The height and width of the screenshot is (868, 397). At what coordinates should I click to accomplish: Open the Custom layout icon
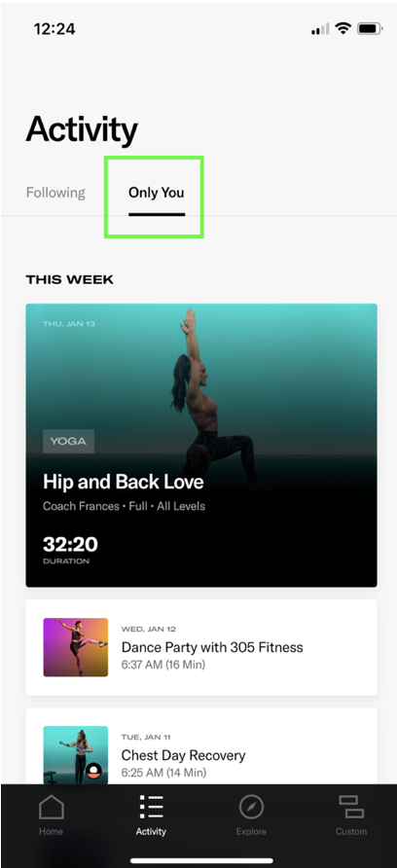(x=351, y=807)
